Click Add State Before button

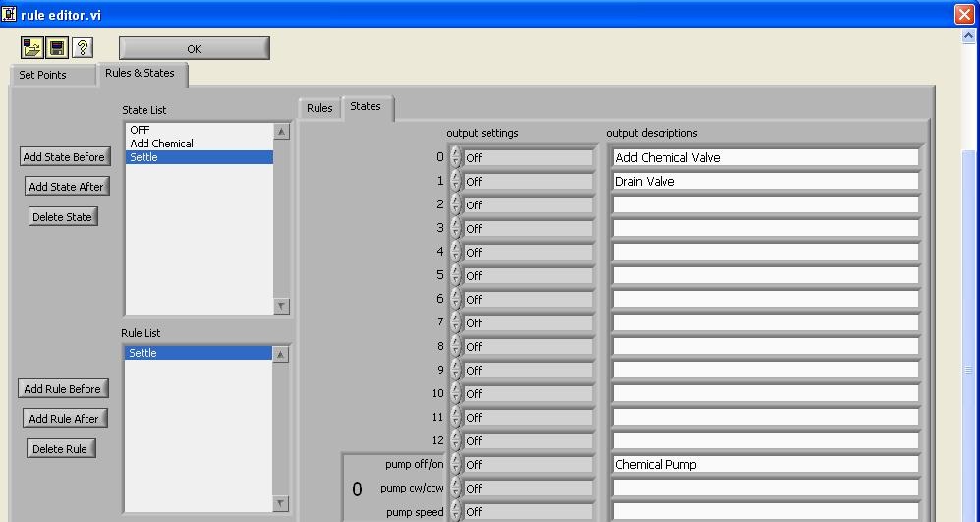64,157
